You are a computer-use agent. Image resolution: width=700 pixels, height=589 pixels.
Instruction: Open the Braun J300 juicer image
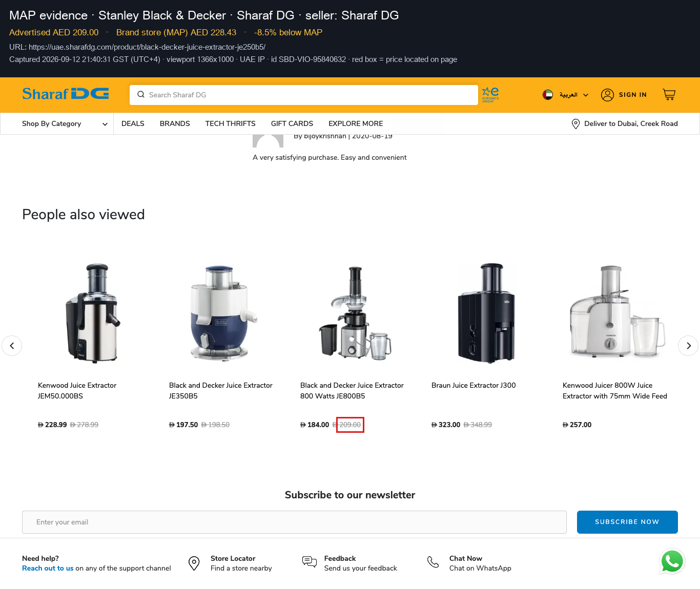tap(486, 313)
